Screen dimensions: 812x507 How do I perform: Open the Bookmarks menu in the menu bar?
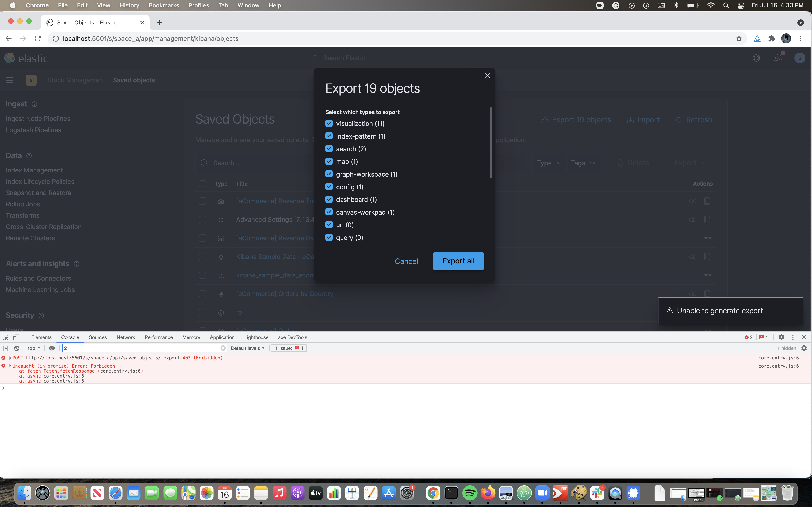point(164,5)
